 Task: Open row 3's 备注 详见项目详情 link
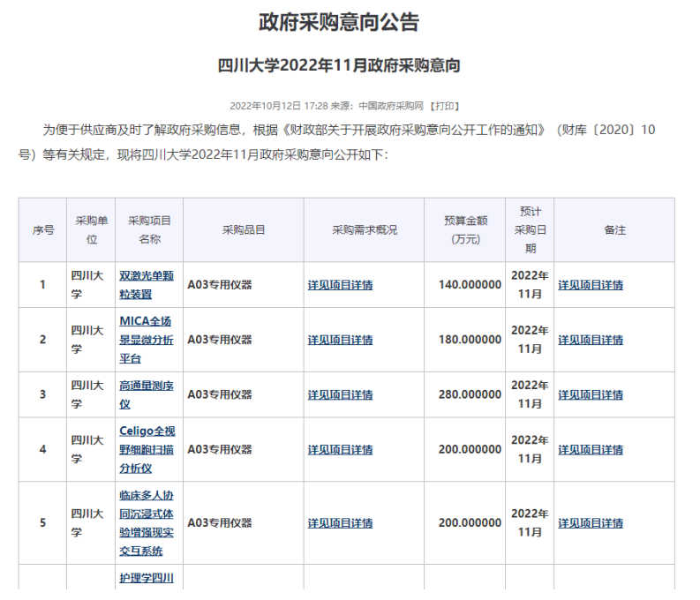(x=591, y=394)
